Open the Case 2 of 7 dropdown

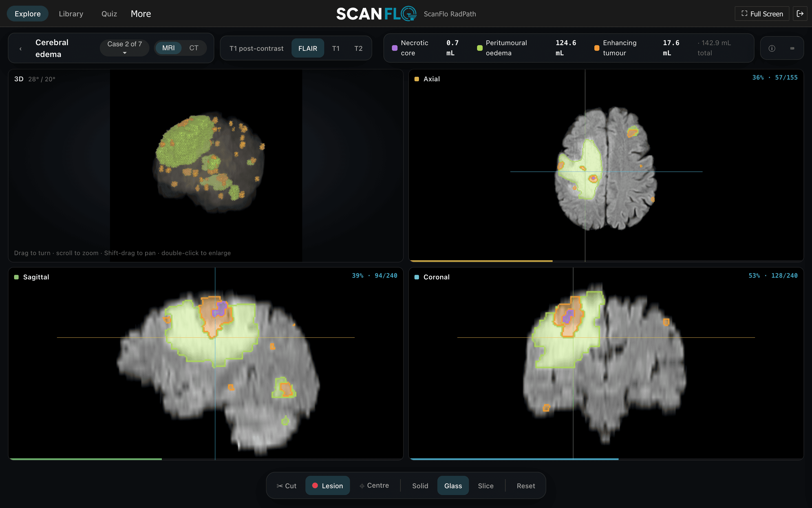coord(125,48)
